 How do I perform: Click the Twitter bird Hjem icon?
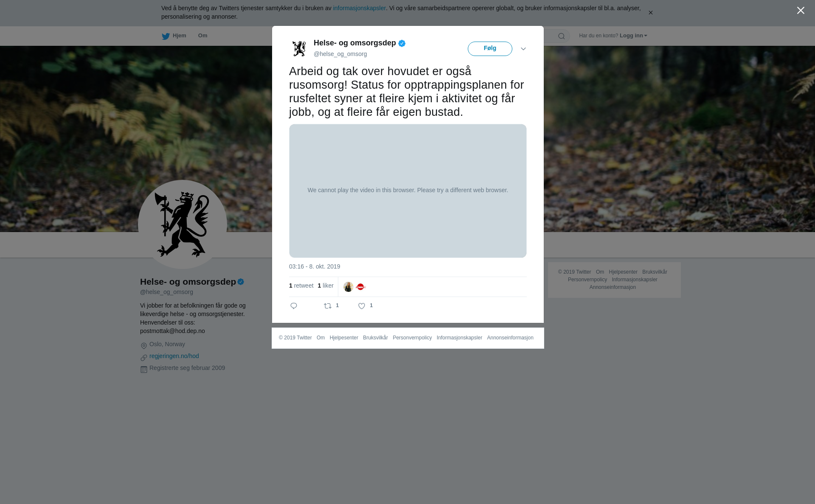coord(166,36)
